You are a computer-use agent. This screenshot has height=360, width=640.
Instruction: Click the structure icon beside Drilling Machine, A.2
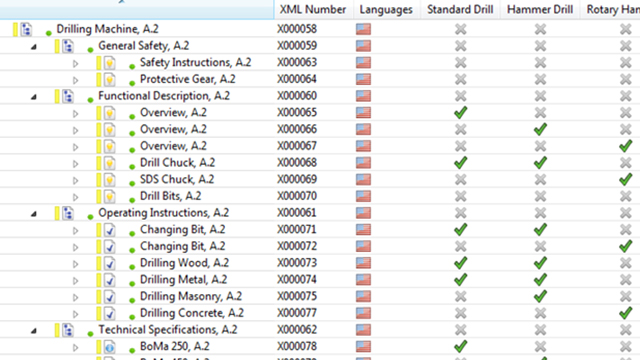pos(27,29)
